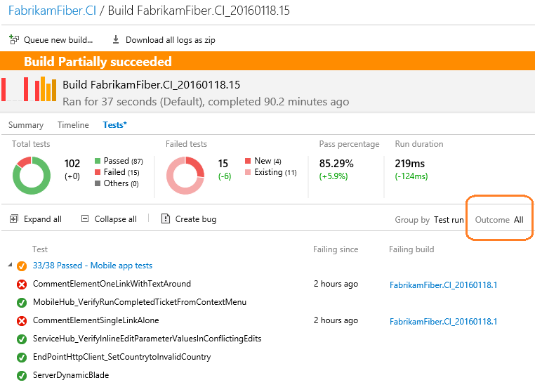
Task: Select EndPointHttpClient_SetCountrytoInvalidCountry test row
Action: click(x=267, y=357)
